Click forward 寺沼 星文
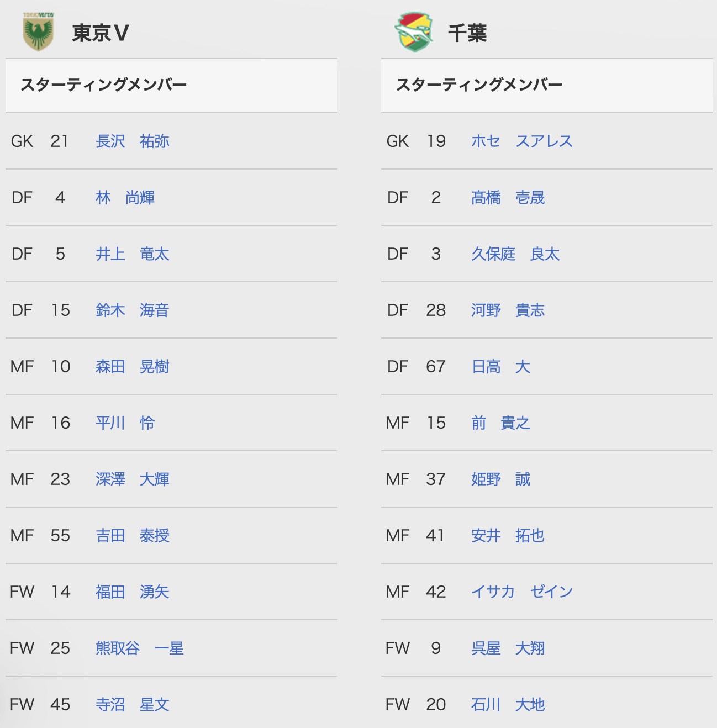 [133, 705]
